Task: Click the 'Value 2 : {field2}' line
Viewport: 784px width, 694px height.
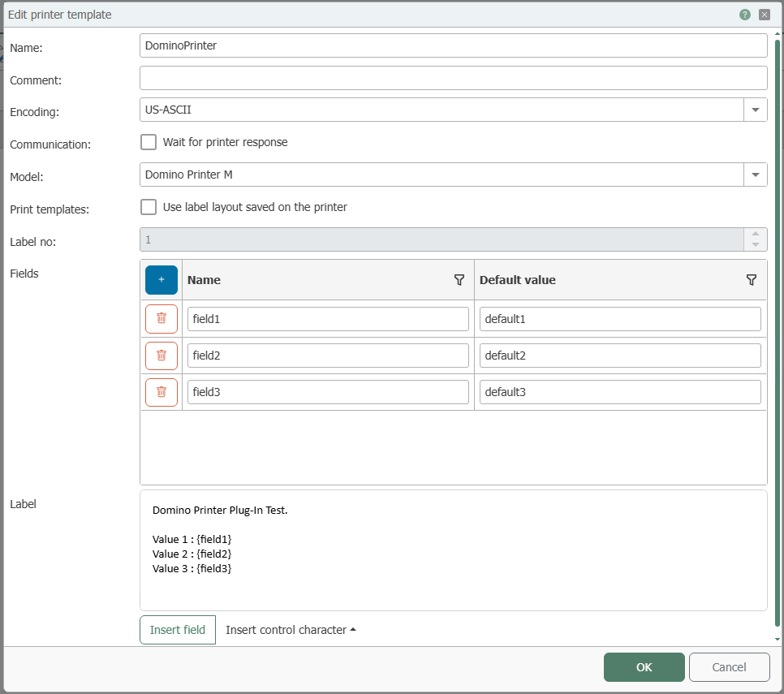Action: pyautogui.click(x=192, y=554)
